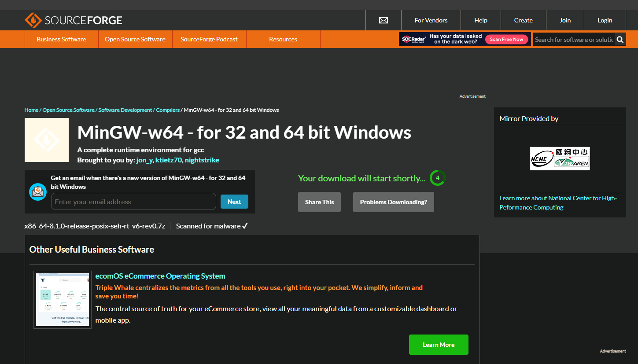Click the SourceForge logo

[74, 20]
